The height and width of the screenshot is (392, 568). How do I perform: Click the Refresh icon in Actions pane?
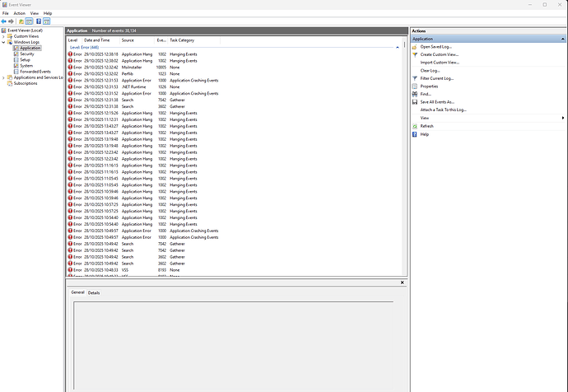click(416, 126)
